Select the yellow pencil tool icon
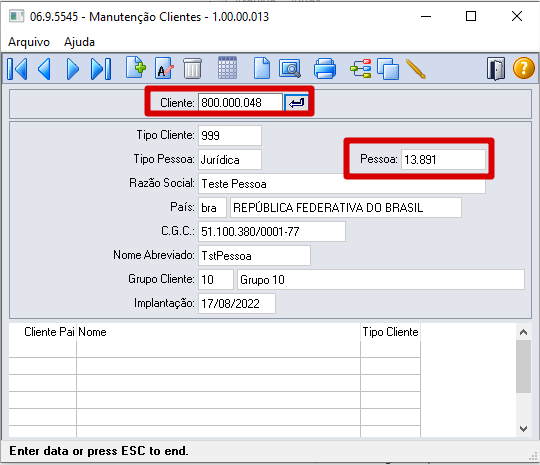The image size is (540, 465). [x=416, y=69]
